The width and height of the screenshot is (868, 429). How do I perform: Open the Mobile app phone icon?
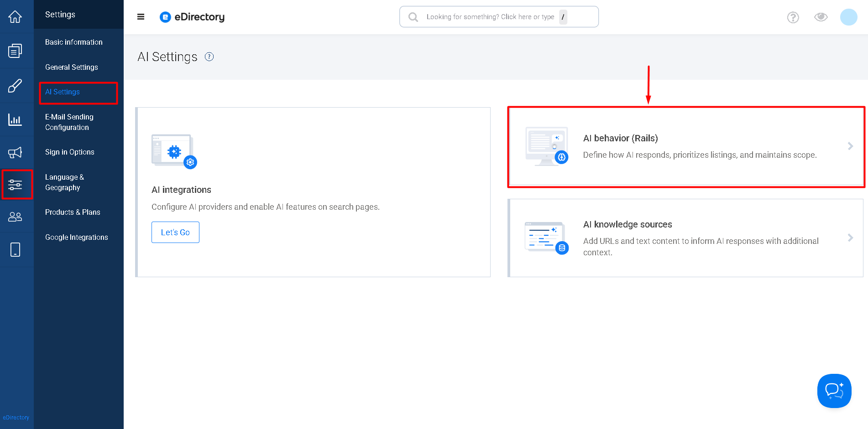pyautogui.click(x=15, y=250)
